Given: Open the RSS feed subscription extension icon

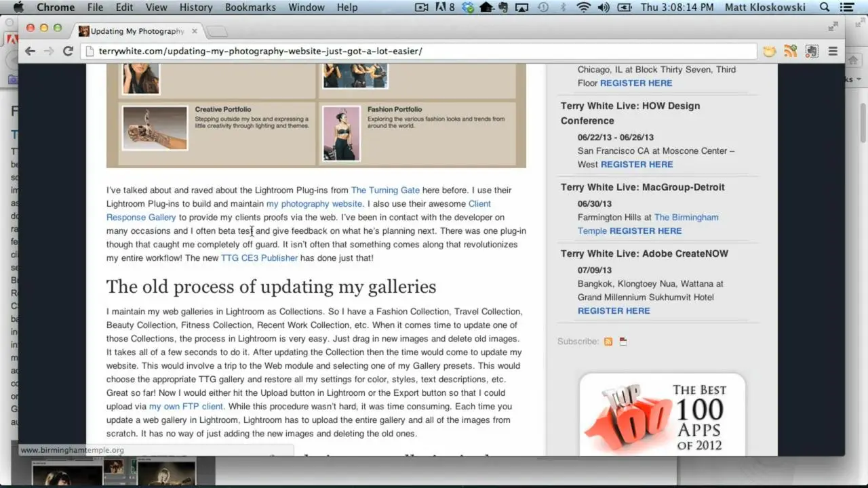Looking at the screenshot, I should tap(790, 51).
